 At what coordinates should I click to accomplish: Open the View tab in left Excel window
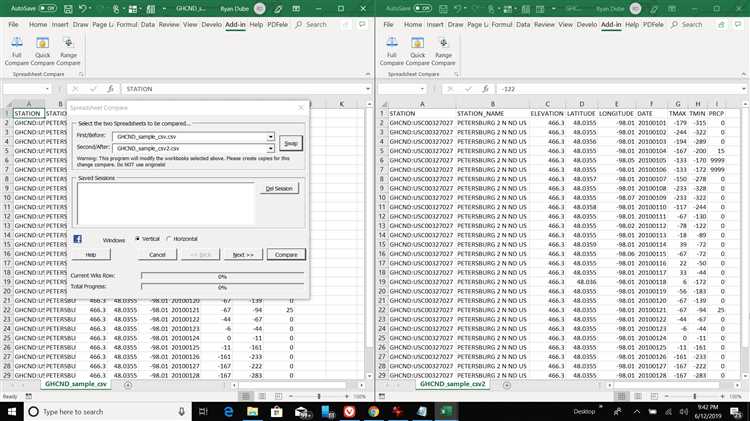point(190,24)
